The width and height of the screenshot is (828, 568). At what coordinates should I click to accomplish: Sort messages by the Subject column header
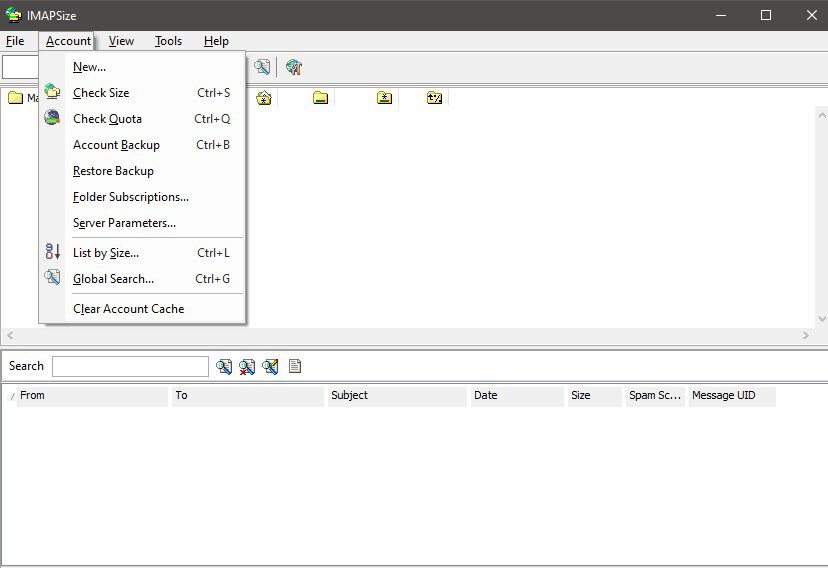tap(397, 396)
